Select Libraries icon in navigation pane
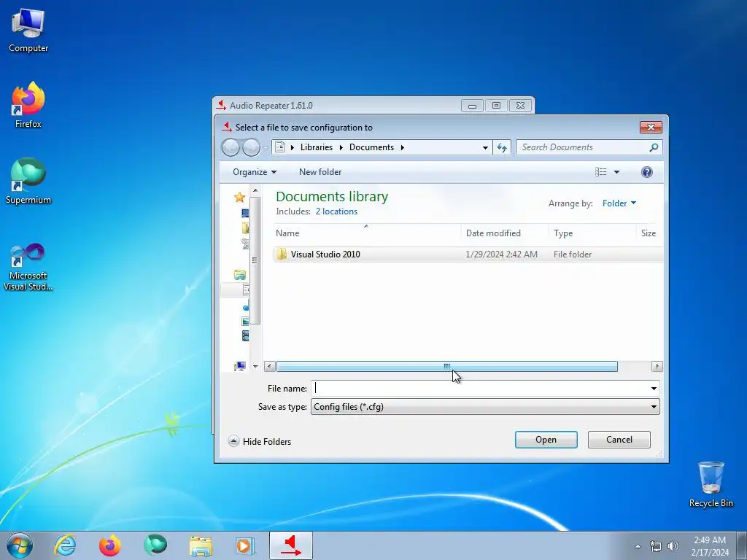 pos(239,275)
